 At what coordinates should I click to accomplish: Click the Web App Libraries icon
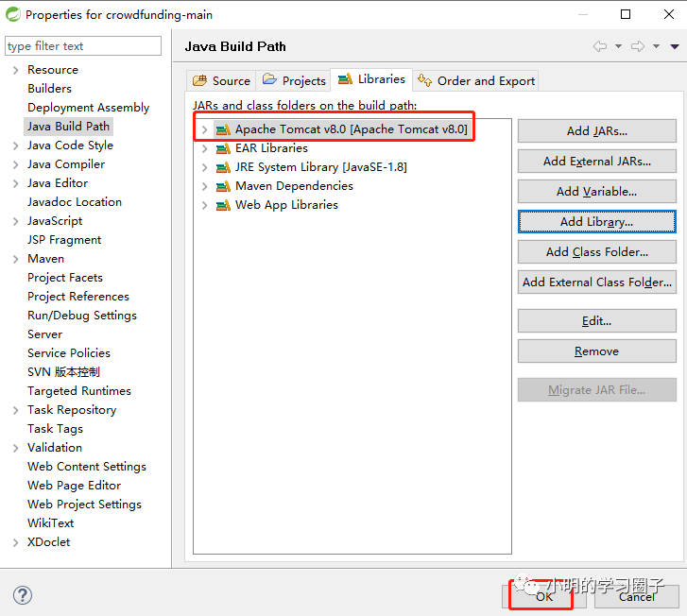coord(223,205)
